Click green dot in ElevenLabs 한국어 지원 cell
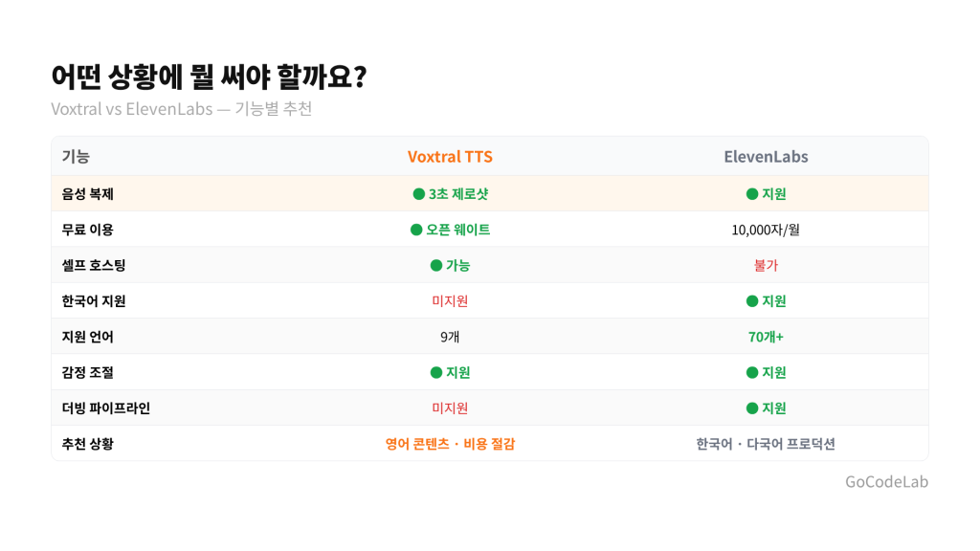 752,301
